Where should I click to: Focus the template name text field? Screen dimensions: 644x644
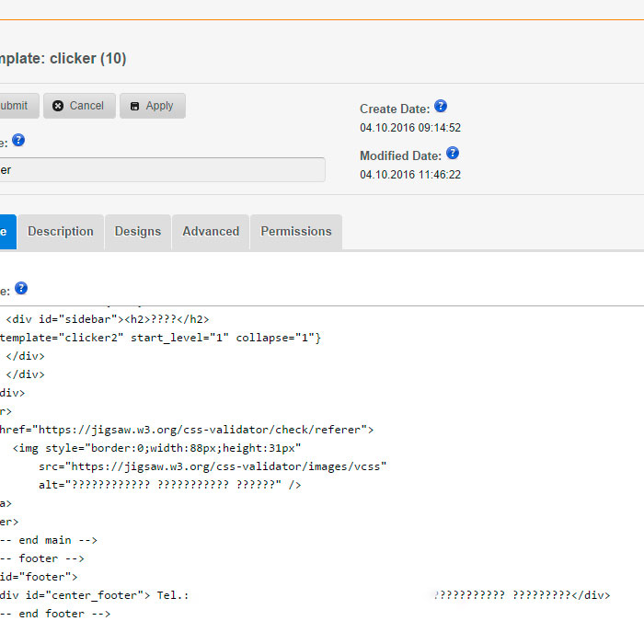[161, 170]
